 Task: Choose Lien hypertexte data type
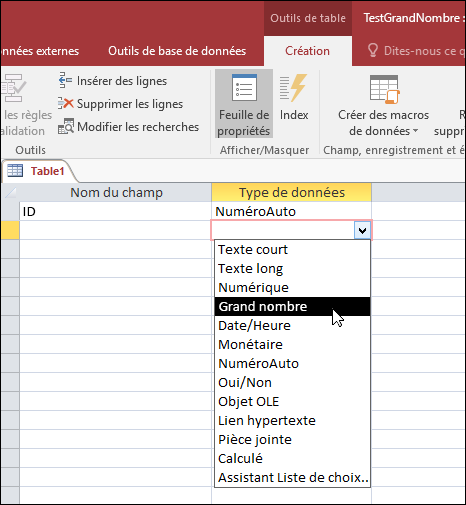coord(292,420)
